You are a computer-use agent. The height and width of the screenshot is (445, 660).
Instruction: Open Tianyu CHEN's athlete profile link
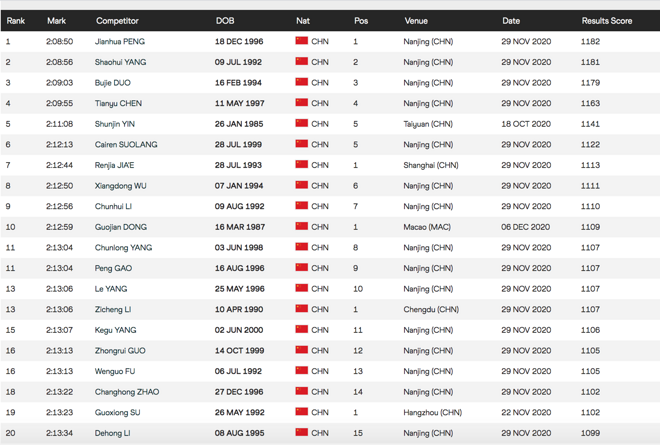point(118,103)
